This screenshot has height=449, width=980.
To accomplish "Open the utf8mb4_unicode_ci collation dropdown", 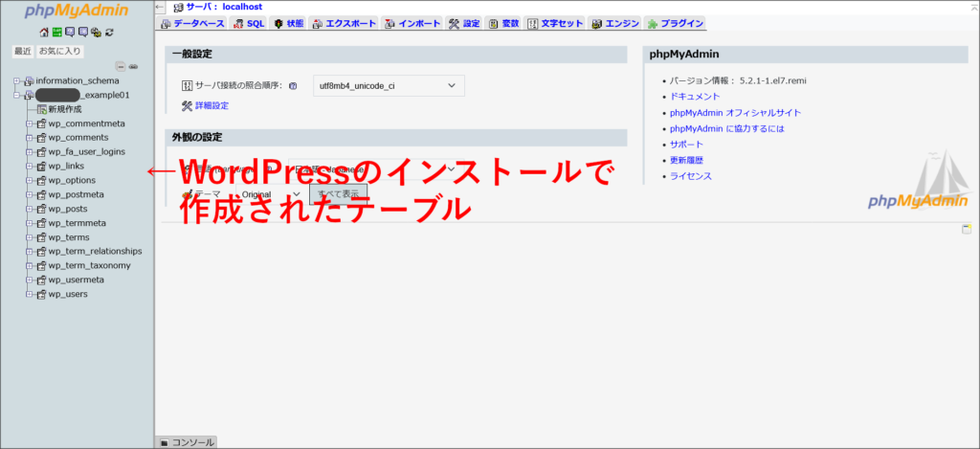I will click(x=389, y=86).
